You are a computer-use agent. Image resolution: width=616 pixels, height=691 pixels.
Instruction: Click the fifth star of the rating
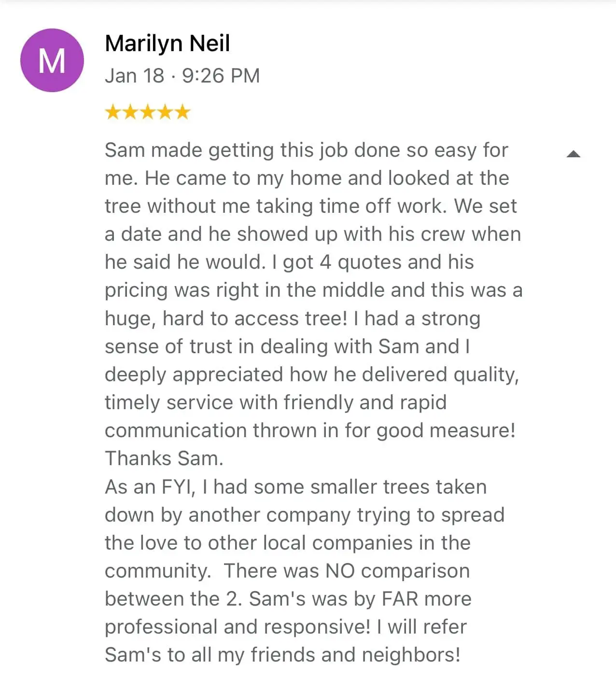point(181,112)
